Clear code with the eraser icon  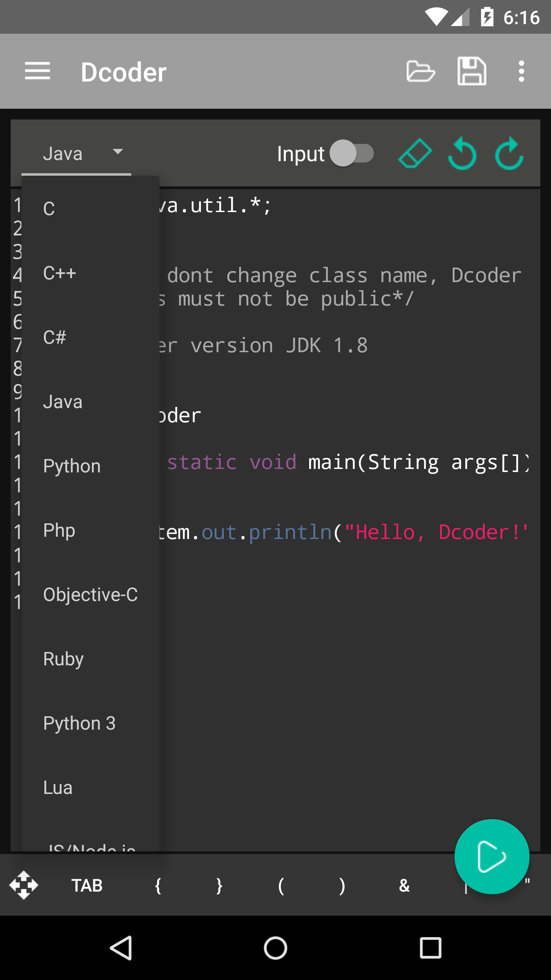[414, 153]
